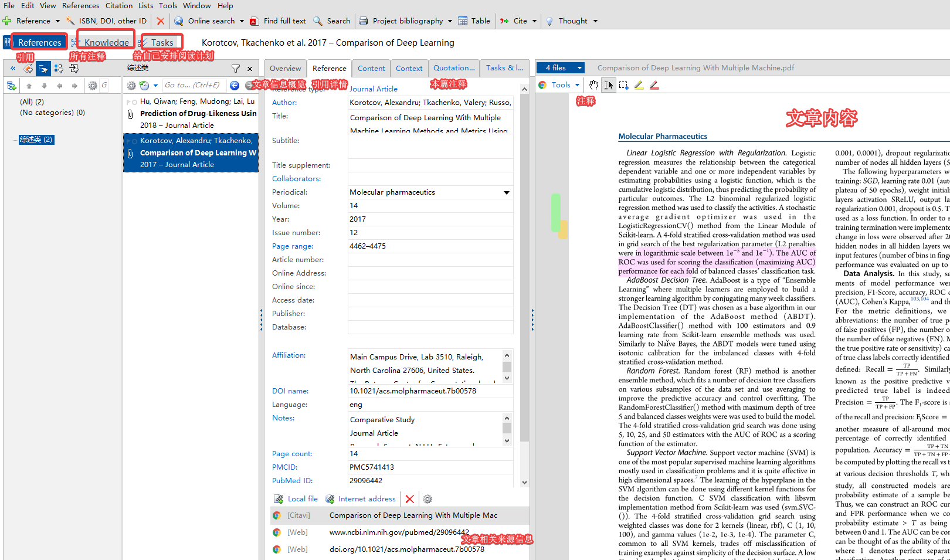Open the Lists menu
Screen dimensions: 950x560
click(146, 6)
